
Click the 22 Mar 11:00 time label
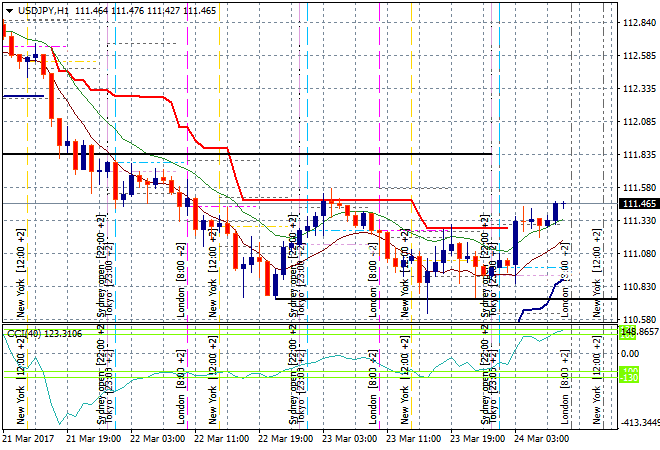pyautogui.click(x=221, y=439)
